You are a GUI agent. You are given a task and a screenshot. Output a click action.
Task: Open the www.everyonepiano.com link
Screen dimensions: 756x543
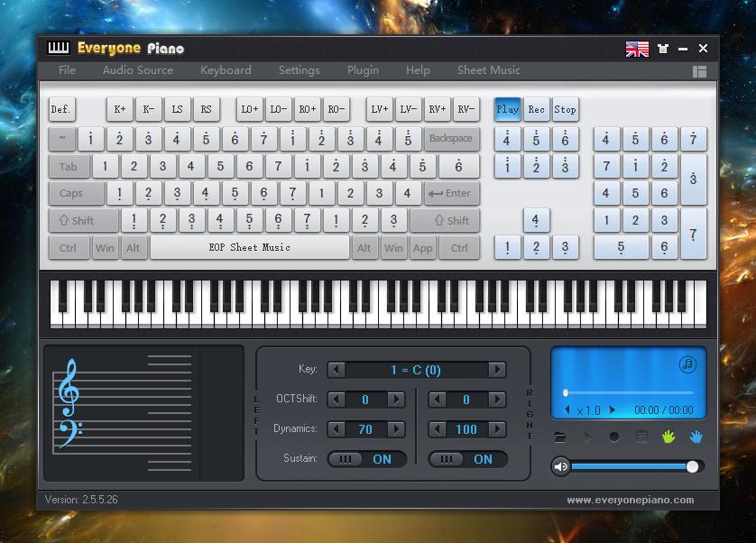coord(631,500)
